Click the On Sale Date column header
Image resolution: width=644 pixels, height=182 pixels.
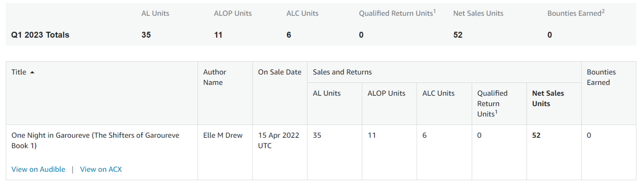click(280, 72)
